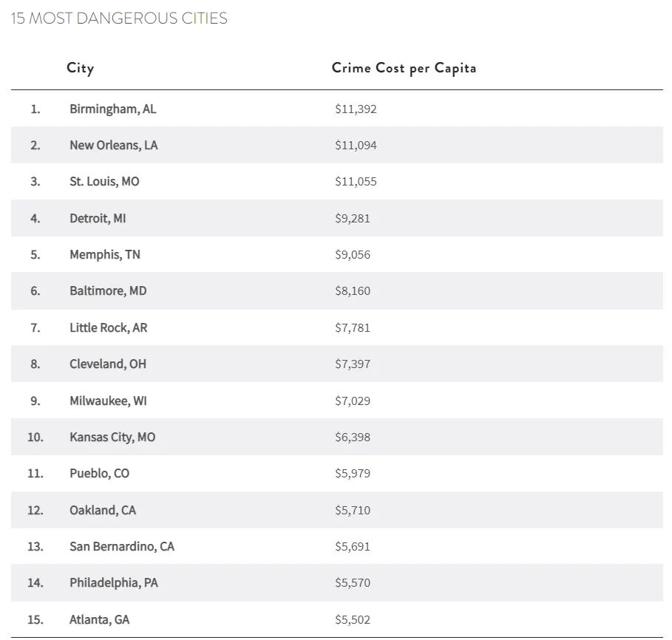Screen dimensions: 672x640
Task: Click the Cleveland, OH city name
Action: click(108, 364)
